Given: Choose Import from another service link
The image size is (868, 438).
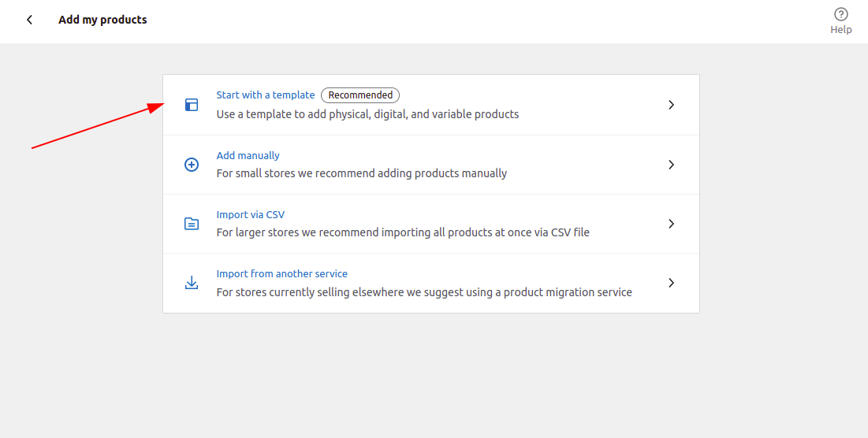Looking at the screenshot, I should tap(281, 274).
